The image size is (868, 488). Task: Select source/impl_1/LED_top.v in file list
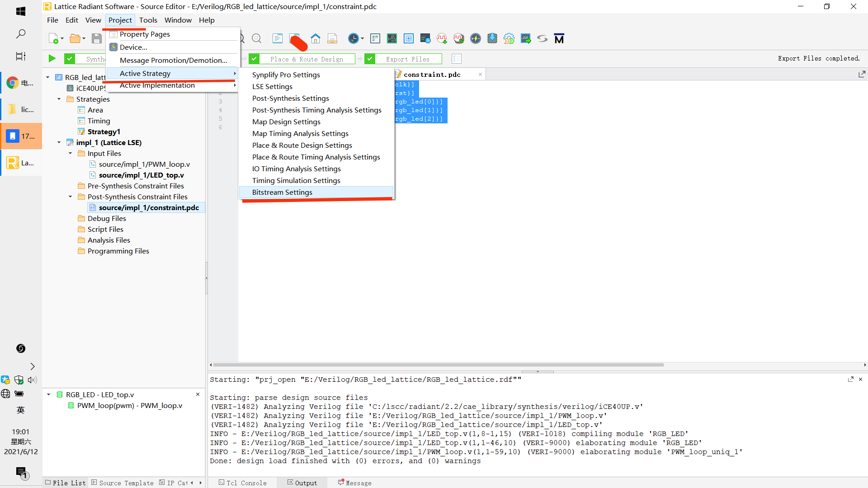coord(141,175)
